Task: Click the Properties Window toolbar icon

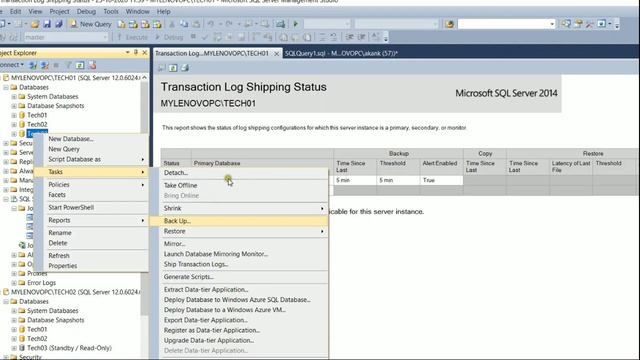Action: coord(578,24)
